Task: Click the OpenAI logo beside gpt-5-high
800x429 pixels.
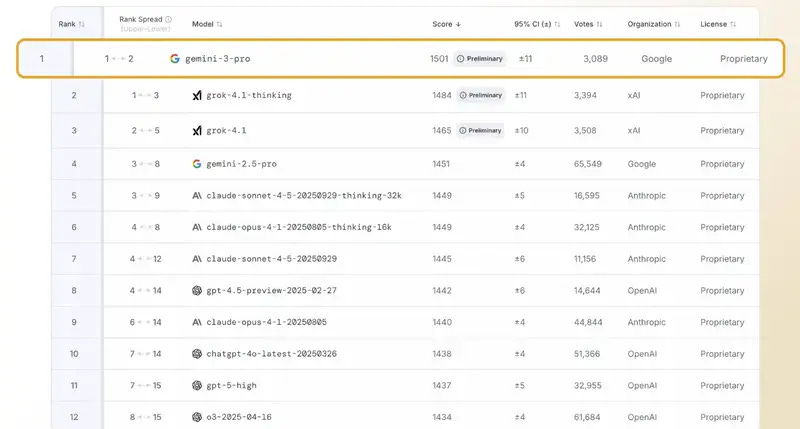Action: [197, 385]
